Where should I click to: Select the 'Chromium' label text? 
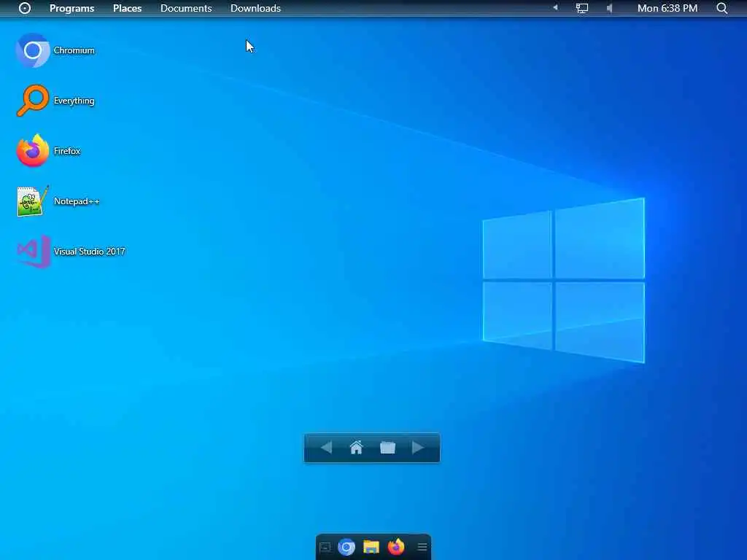tap(74, 50)
